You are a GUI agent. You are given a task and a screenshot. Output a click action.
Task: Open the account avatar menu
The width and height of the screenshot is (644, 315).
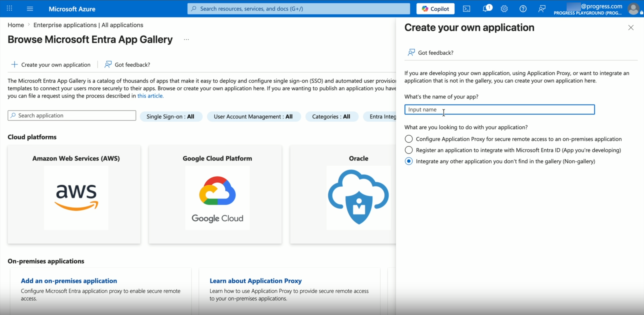tap(633, 9)
